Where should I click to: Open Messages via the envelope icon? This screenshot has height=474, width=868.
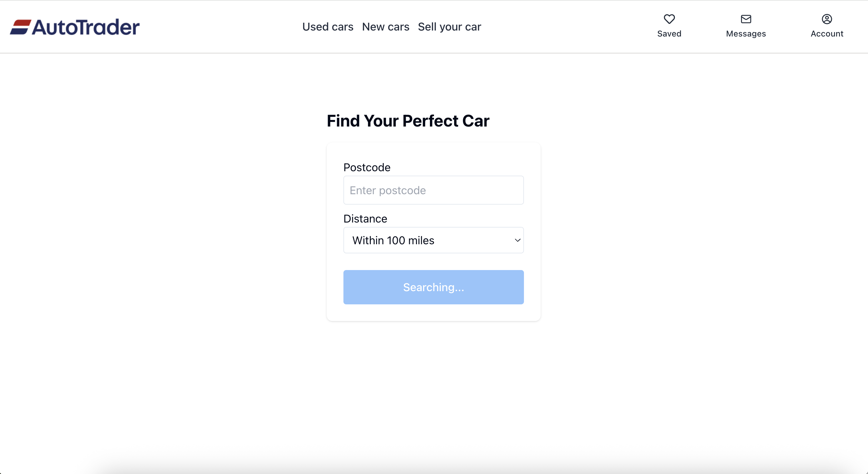click(746, 19)
